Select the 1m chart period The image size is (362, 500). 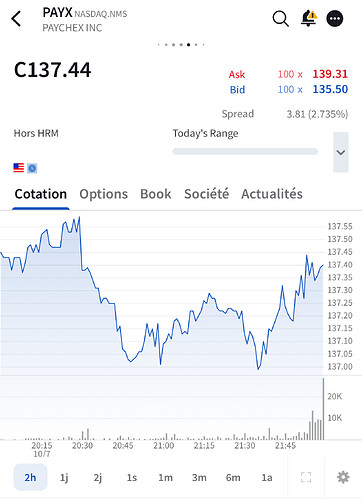click(x=165, y=477)
